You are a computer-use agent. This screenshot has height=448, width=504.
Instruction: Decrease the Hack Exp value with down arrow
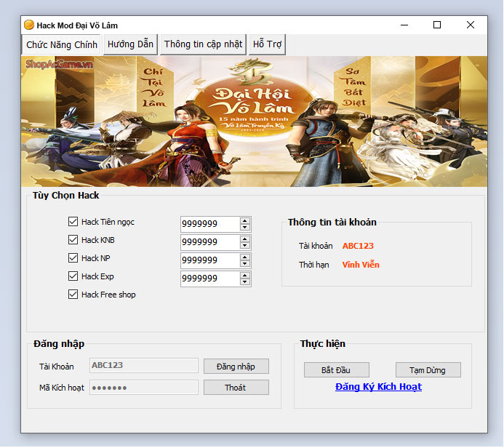pyautogui.click(x=245, y=282)
